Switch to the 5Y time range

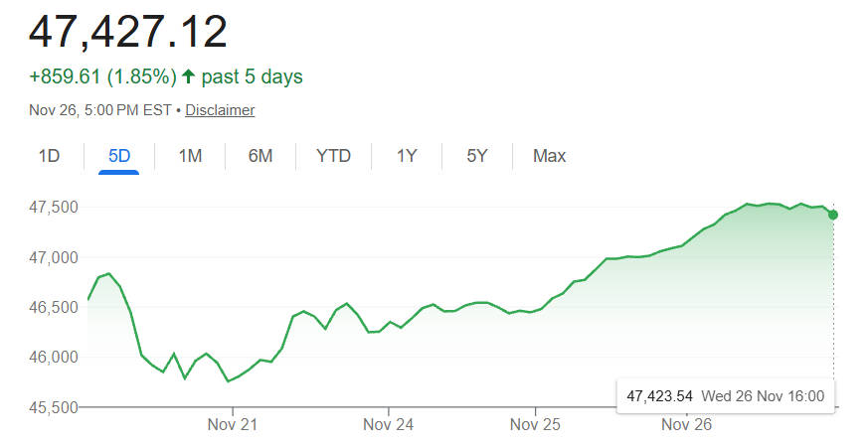point(477,156)
